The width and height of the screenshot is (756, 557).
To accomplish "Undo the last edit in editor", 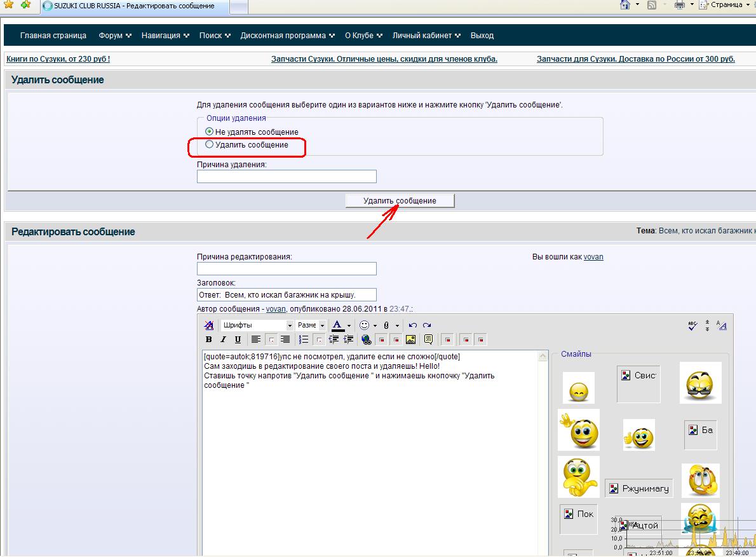I will coord(412,326).
